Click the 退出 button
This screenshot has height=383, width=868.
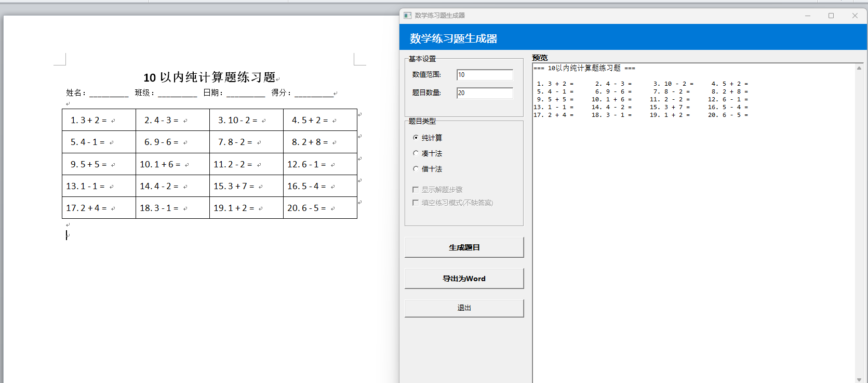coord(464,308)
